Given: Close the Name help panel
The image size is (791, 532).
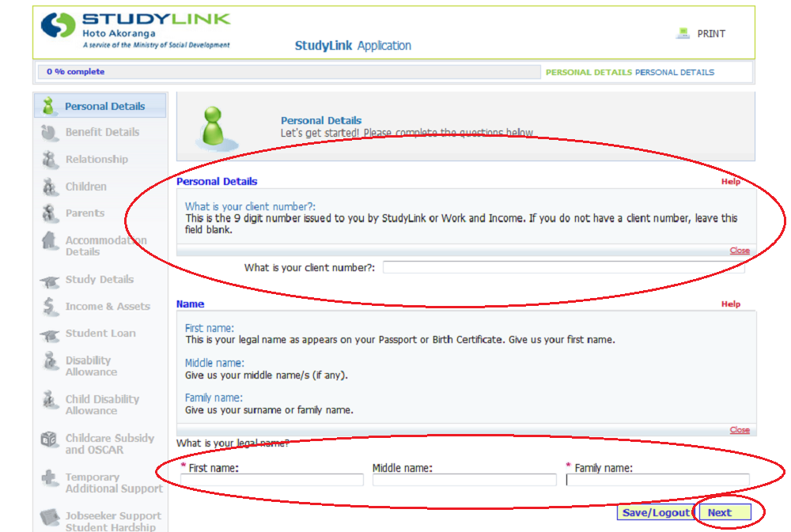Looking at the screenshot, I should [x=739, y=430].
